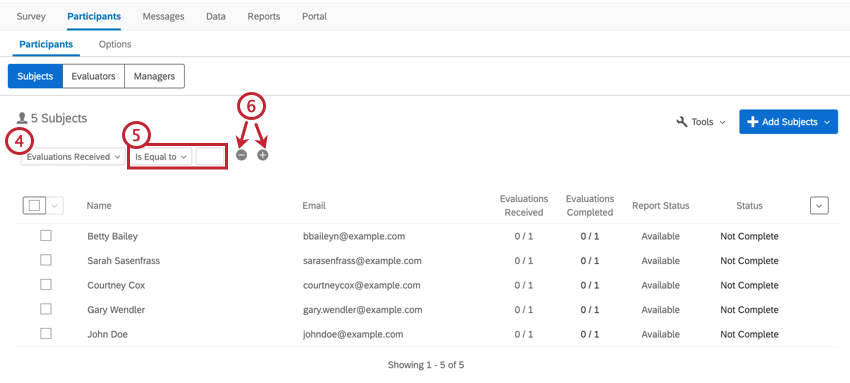Toggle the select-all header checkbox
850x383 pixels.
click(34, 206)
